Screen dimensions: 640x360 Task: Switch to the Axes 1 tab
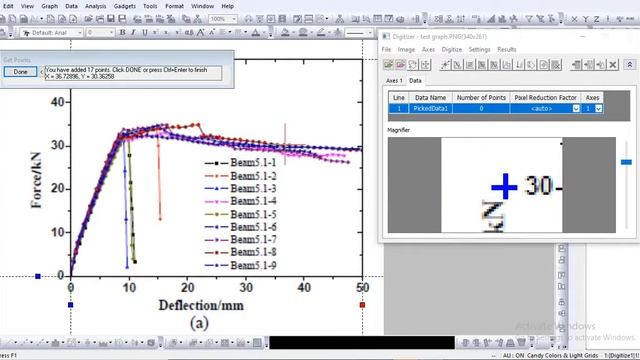[394, 80]
